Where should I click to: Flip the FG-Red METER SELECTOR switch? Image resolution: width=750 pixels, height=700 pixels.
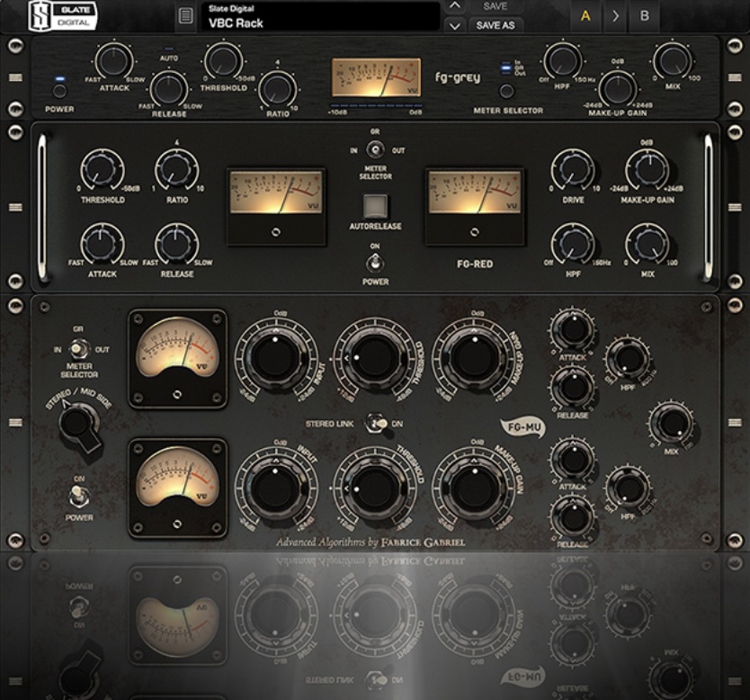(376, 150)
